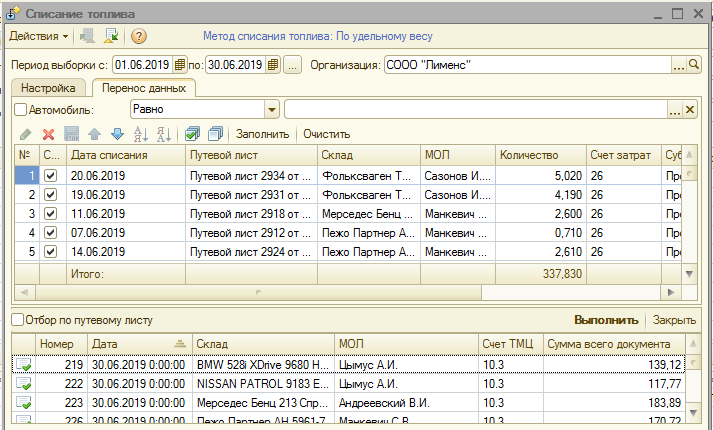Click the Организация input field
The height and width of the screenshot is (430, 713).
point(526,65)
